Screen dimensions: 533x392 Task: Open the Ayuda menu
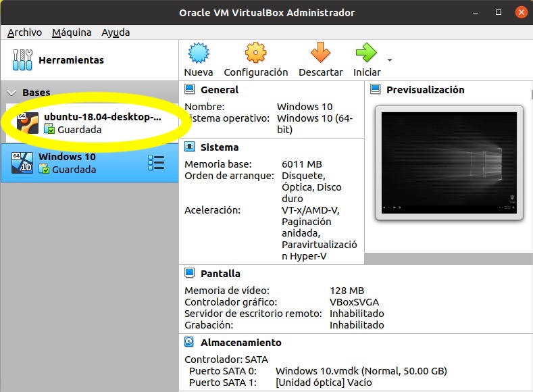coord(116,32)
